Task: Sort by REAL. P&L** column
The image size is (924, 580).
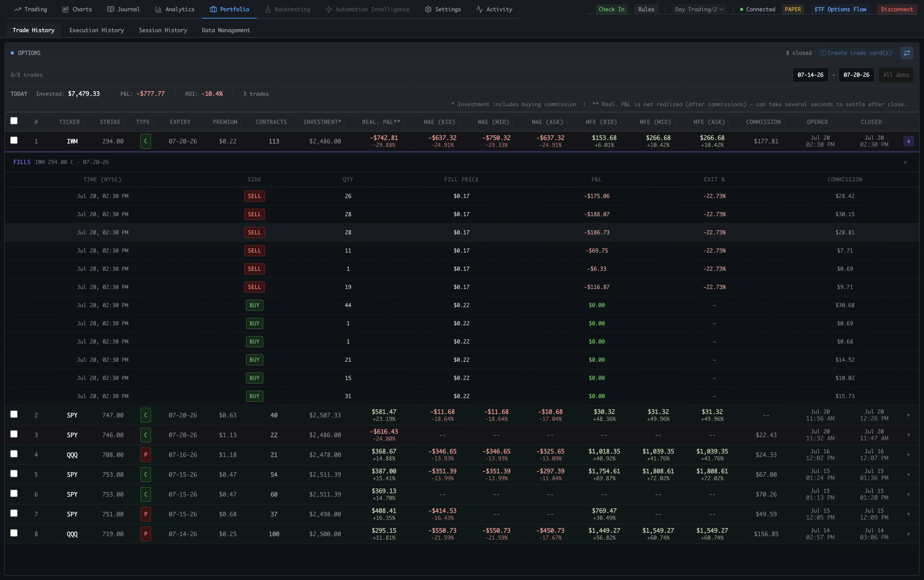Action: pyautogui.click(x=384, y=122)
